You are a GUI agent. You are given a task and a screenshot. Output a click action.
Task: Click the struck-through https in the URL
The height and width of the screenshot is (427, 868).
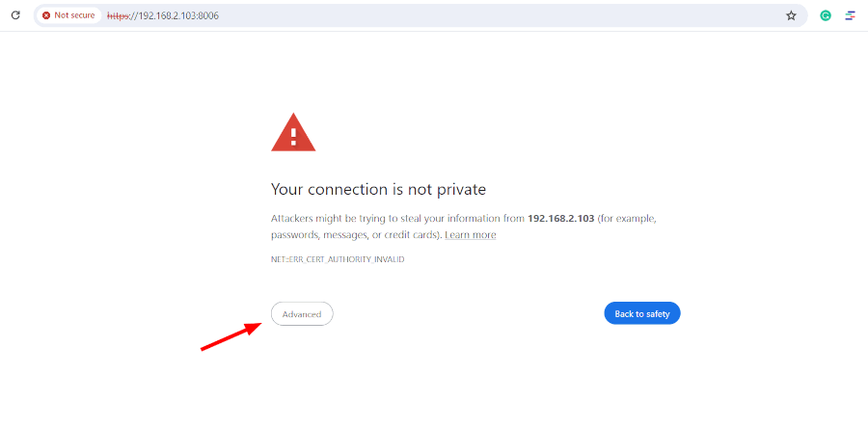point(118,15)
